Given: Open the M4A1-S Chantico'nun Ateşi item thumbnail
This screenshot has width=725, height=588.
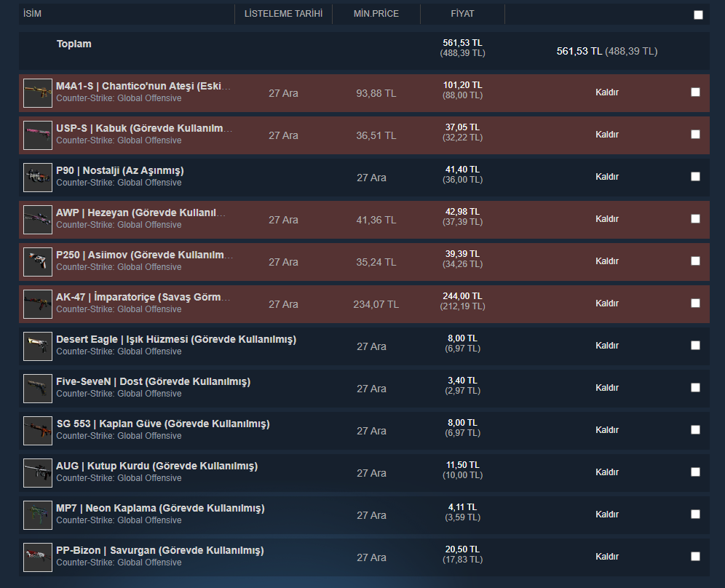Looking at the screenshot, I should coord(38,93).
